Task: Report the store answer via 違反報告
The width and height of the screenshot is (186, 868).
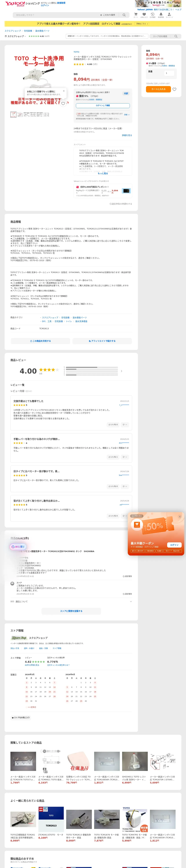Action: click(x=127, y=594)
